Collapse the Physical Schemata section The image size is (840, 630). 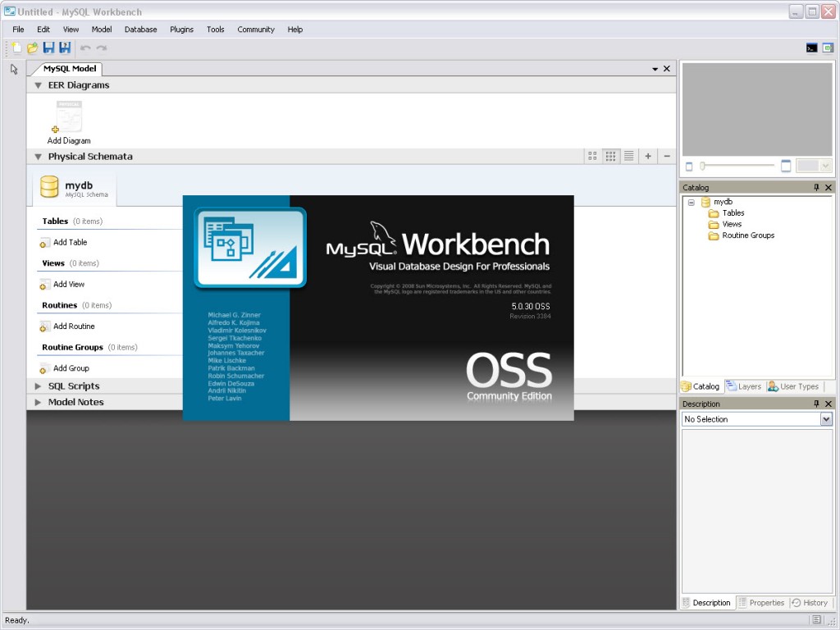pos(38,157)
